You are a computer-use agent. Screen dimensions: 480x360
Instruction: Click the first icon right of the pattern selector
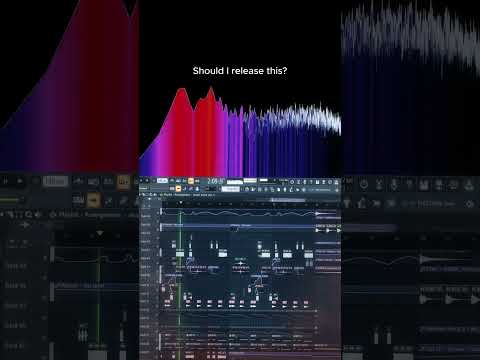click(x=246, y=189)
